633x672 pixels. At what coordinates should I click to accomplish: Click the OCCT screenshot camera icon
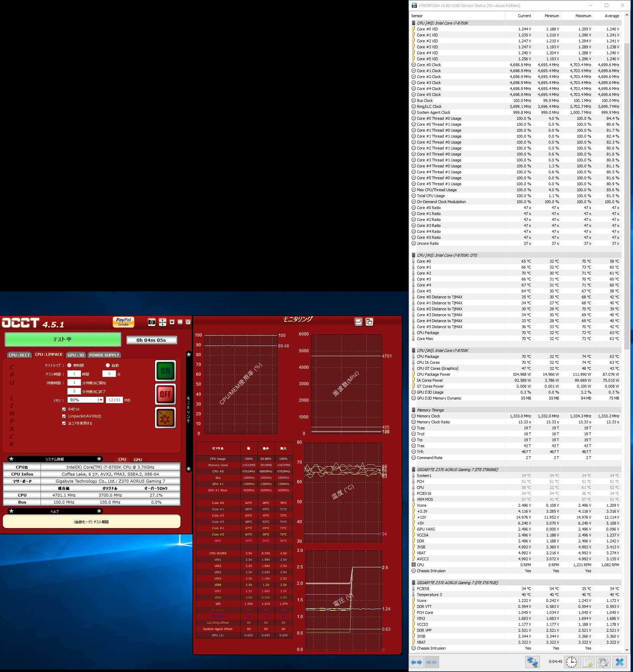tap(152, 322)
